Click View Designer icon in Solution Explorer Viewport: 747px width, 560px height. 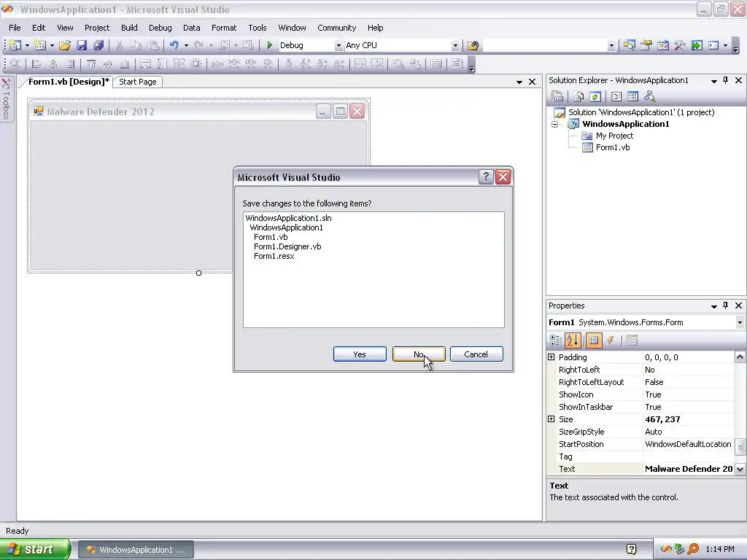click(632, 97)
